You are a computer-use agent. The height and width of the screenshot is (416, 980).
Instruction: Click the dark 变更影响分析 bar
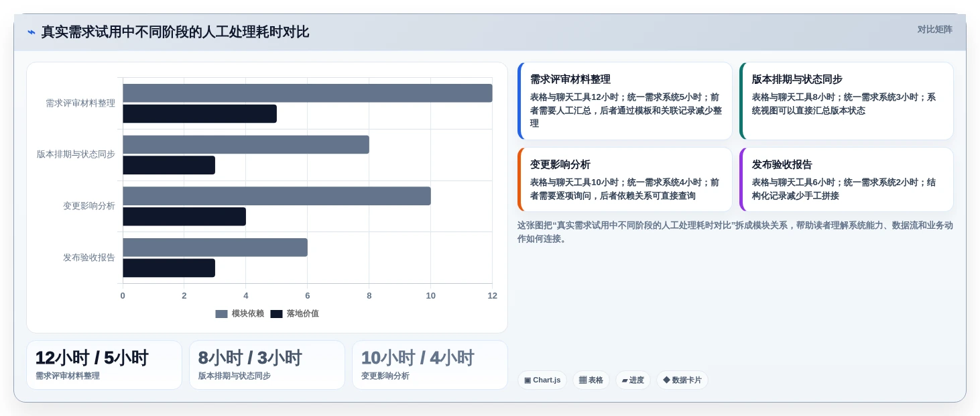click(184, 217)
